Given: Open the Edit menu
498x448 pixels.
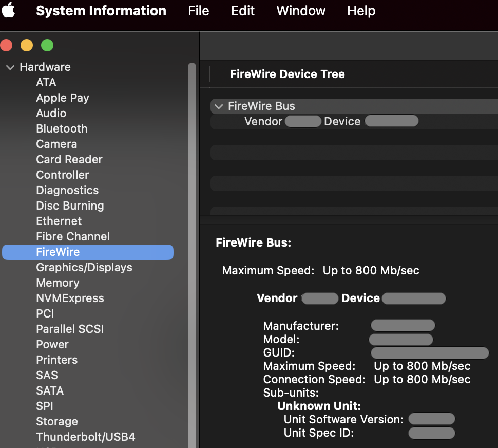Looking at the screenshot, I should (x=243, y=11).
